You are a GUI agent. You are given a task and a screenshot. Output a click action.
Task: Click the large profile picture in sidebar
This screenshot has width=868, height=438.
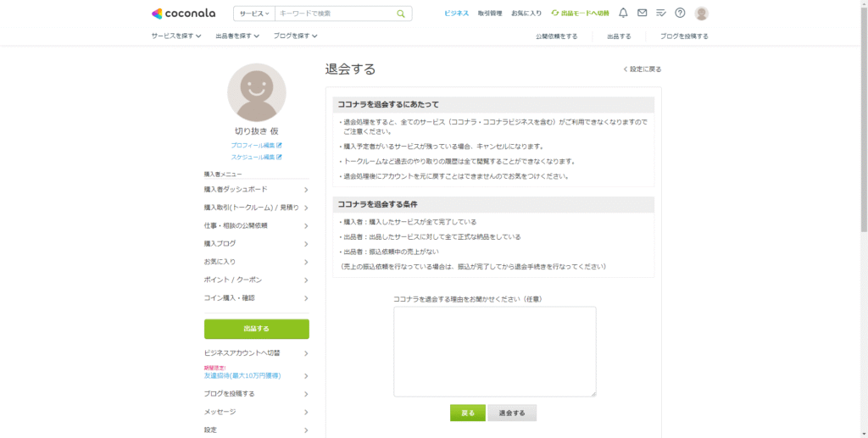point(257,92)
